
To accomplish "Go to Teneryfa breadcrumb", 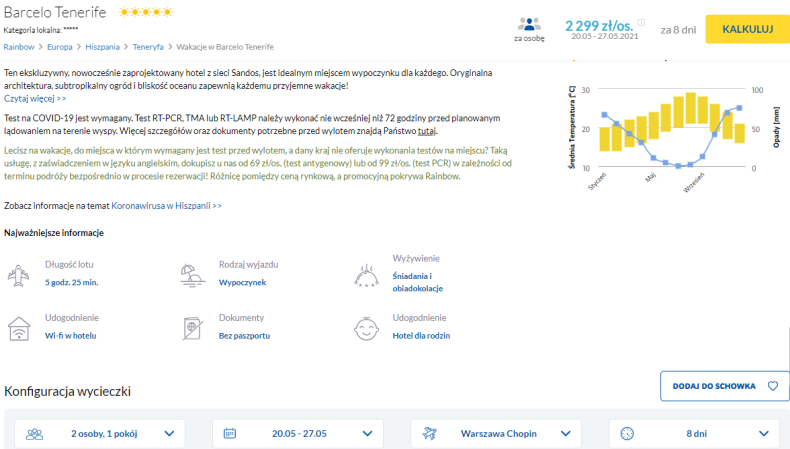I will point(148,47).
